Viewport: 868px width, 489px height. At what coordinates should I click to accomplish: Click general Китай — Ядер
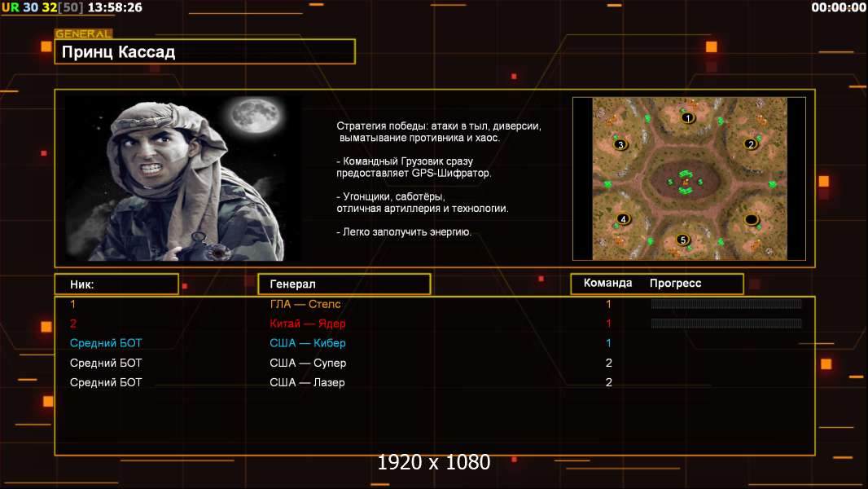point(307,324)
